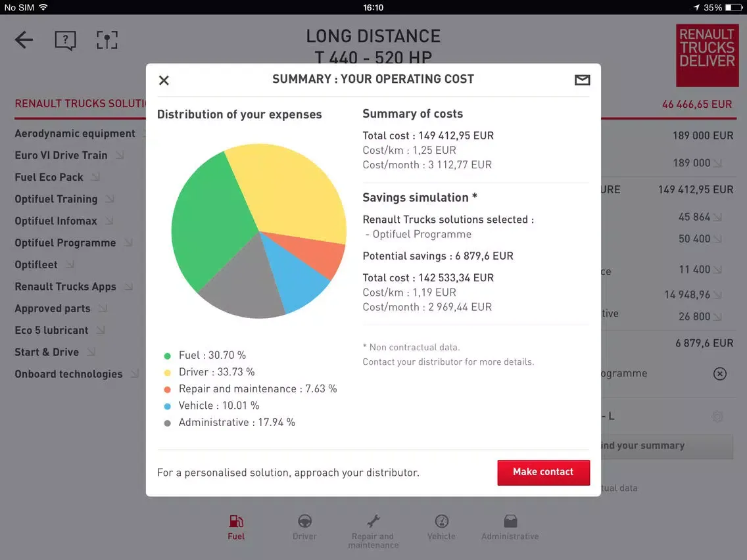Screen dimensions: 747x560
Task: Expand Optifuel Programme entry
Action: coord(74,243)
